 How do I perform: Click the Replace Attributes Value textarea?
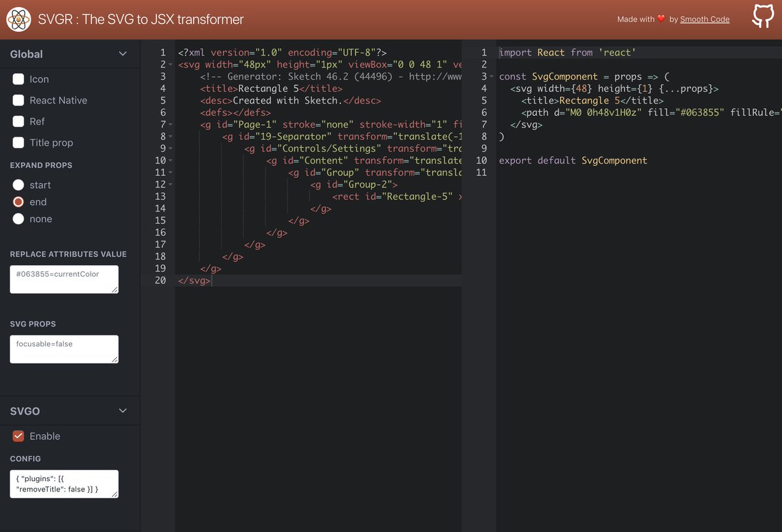(64, 279)
